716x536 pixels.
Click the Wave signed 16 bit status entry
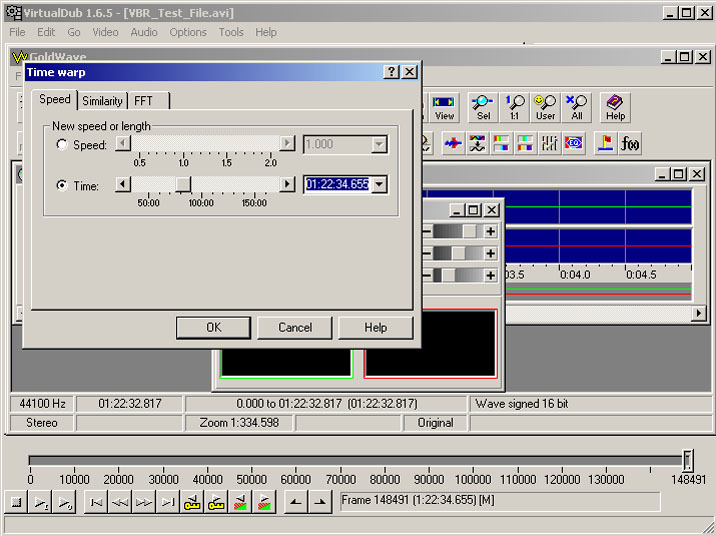[590, 404]
